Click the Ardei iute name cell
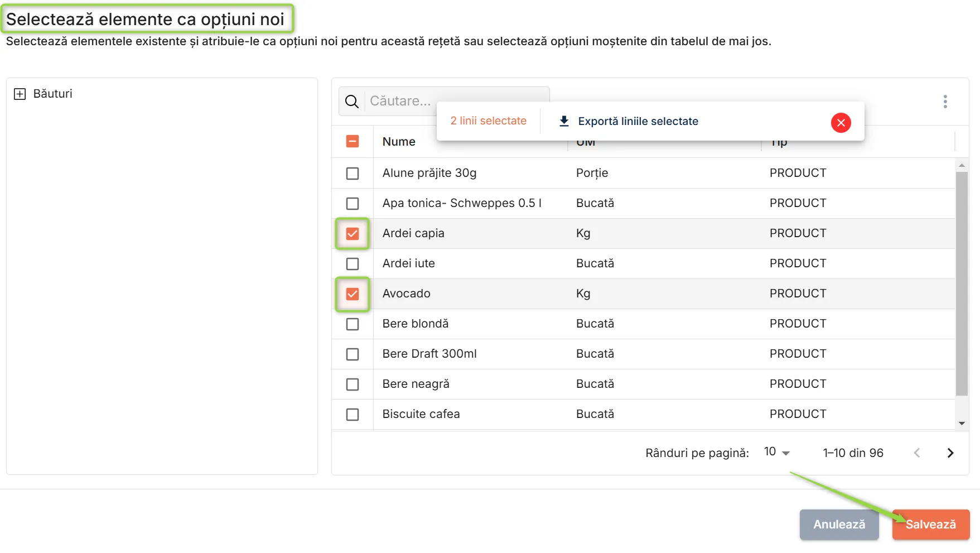 click(x=409, y=263)
